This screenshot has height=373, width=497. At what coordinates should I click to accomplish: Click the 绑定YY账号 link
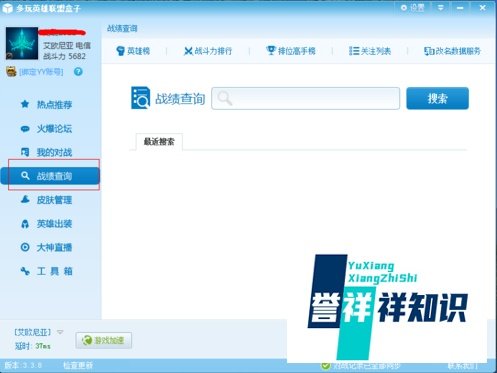[x=41, y=72]
